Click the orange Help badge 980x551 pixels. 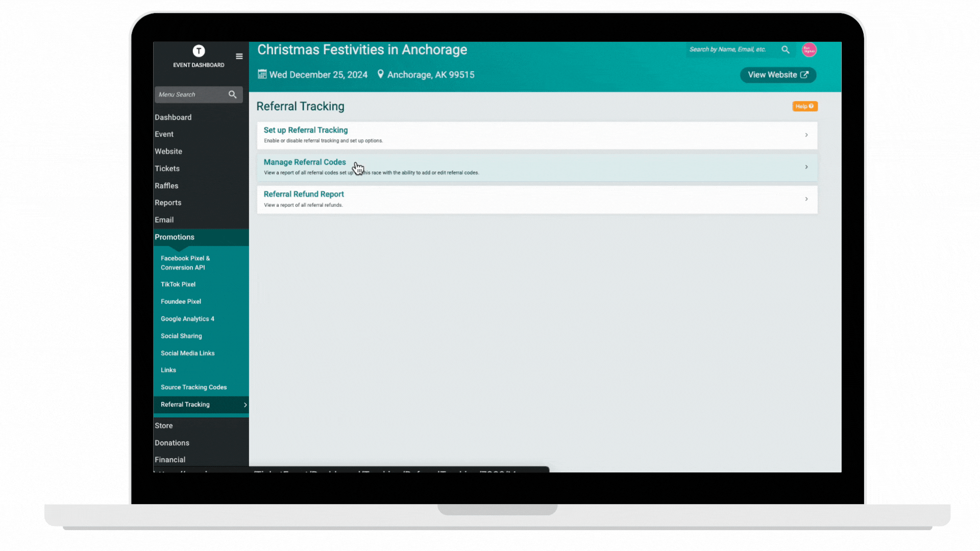(x=804, y=106)
